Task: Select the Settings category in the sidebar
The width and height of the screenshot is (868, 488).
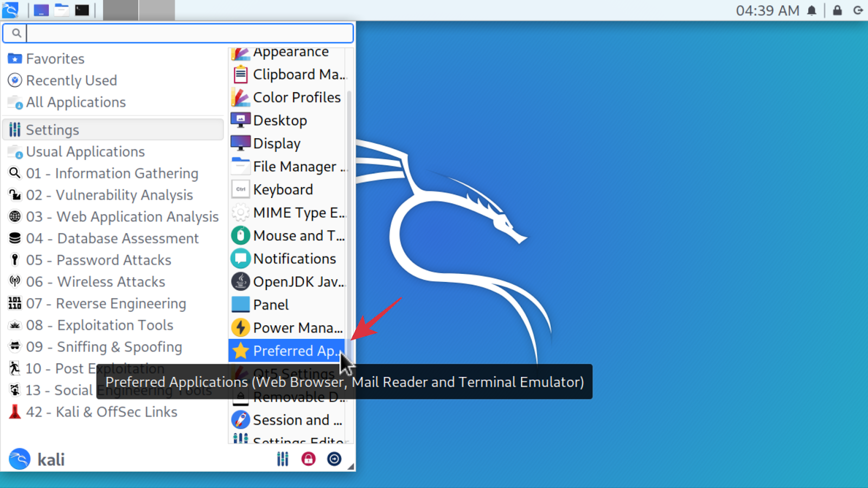Action: (x=52, y=130)
